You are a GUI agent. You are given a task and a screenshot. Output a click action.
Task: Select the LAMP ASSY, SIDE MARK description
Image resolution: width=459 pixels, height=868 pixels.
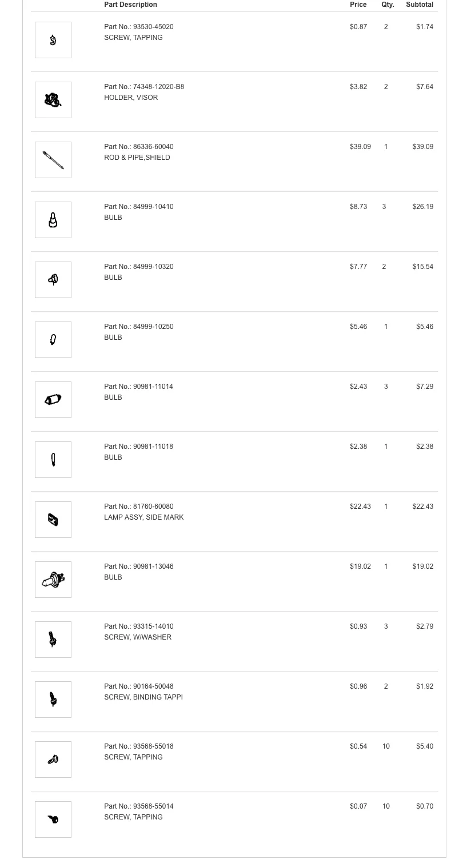(143, 517)
